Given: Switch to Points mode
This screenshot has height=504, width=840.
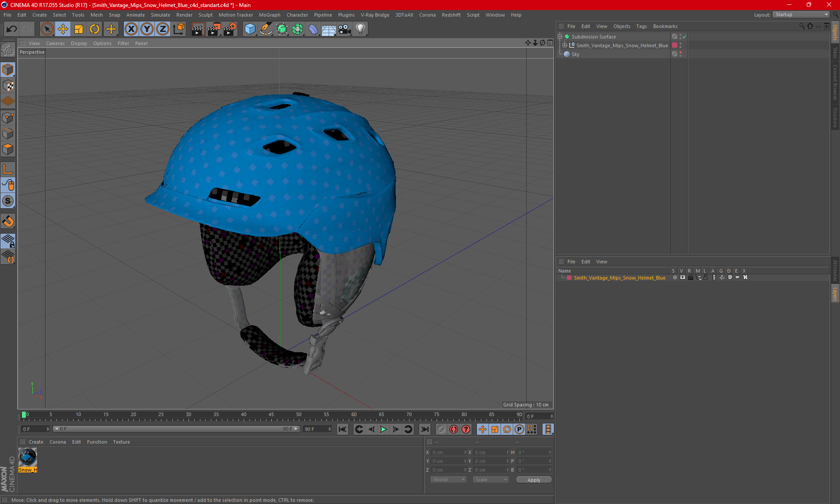Looking at the screenshot, I should [8, 118].
